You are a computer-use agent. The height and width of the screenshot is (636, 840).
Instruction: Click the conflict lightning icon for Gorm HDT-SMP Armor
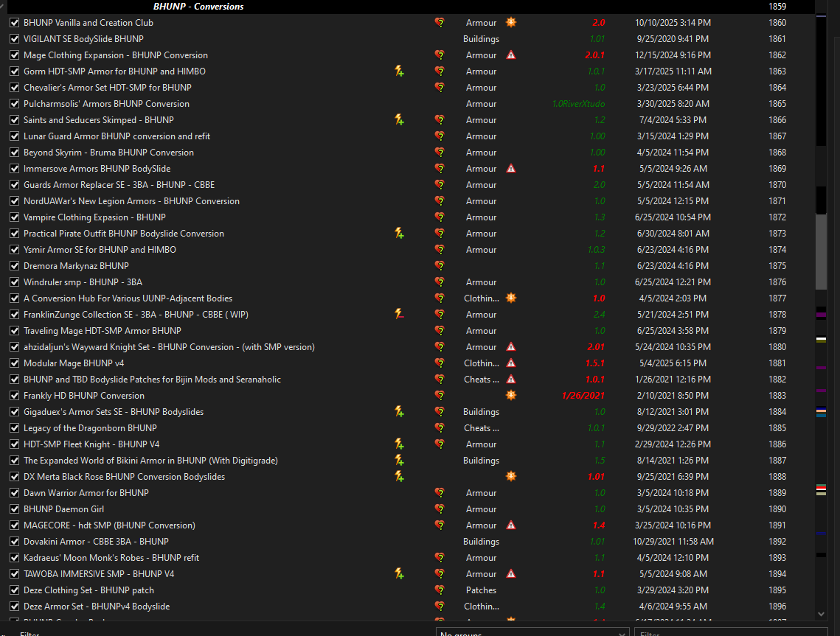coord(399,71)
